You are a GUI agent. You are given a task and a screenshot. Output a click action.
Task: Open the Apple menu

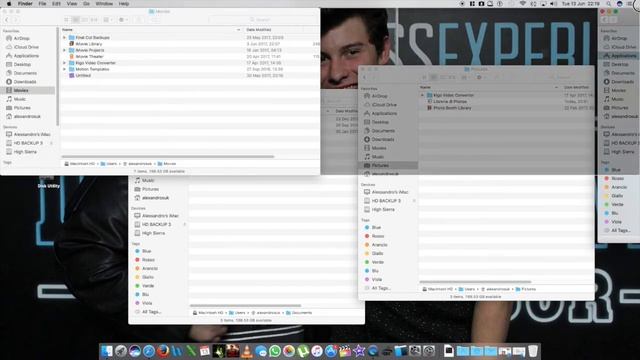point(9,4)
